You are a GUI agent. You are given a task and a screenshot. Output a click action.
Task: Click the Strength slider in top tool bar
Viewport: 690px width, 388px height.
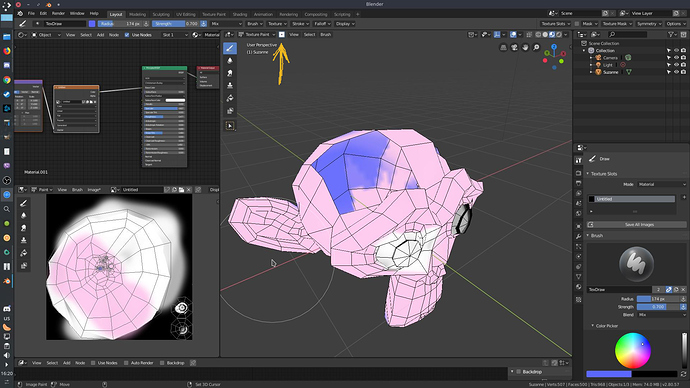[175, 24]
